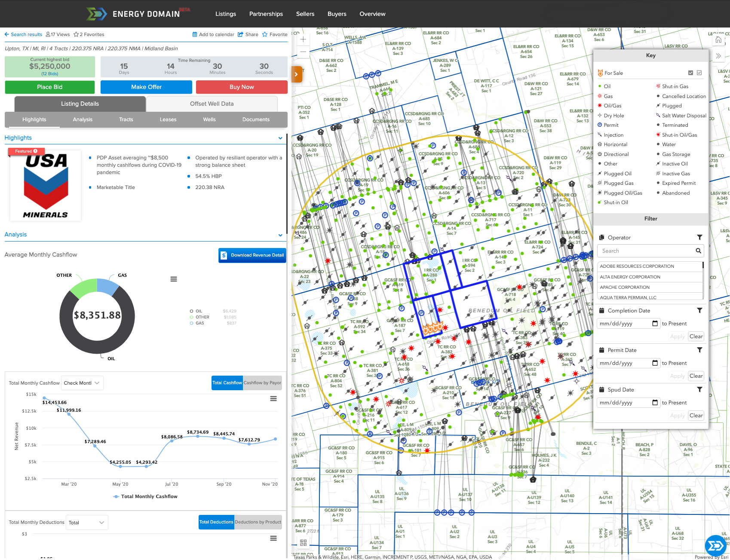Open the Total Monthly Cashflow chart menu
This screenshot has height=560, width=730.
tap(273, 398)
